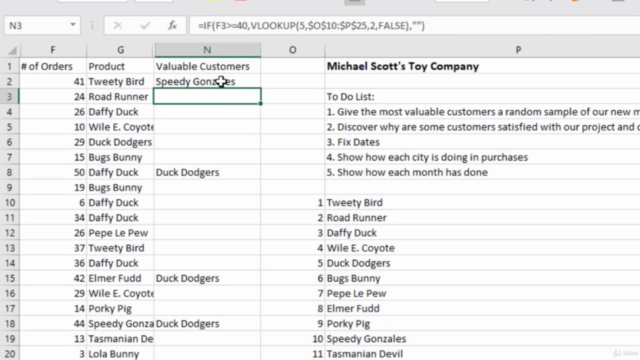Select column P header
The width and height of the screenshot is (640, 360).
[x=518, y=50]
